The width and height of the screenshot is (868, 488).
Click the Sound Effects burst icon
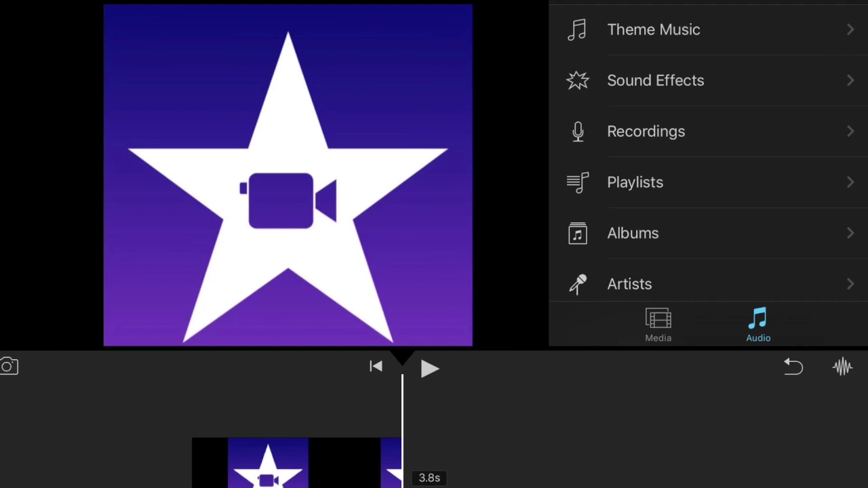click(578, 81)
